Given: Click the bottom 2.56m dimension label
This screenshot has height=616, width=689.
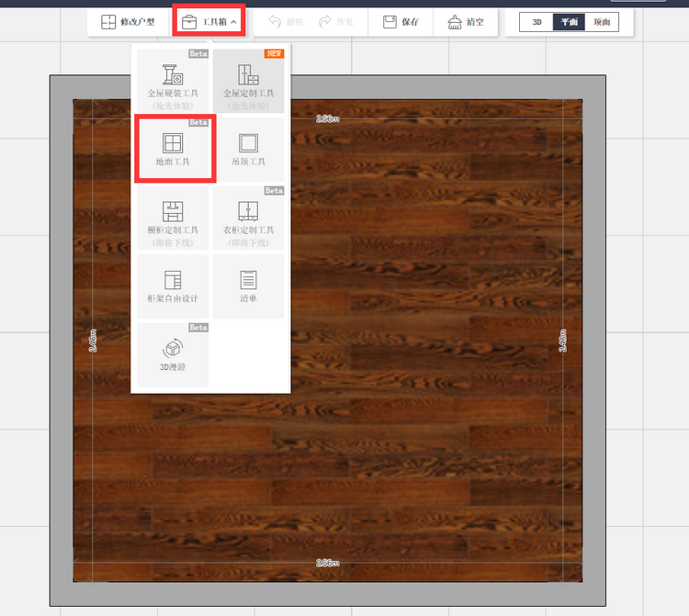Looking at the screenshot, I should tap(328, 563).
